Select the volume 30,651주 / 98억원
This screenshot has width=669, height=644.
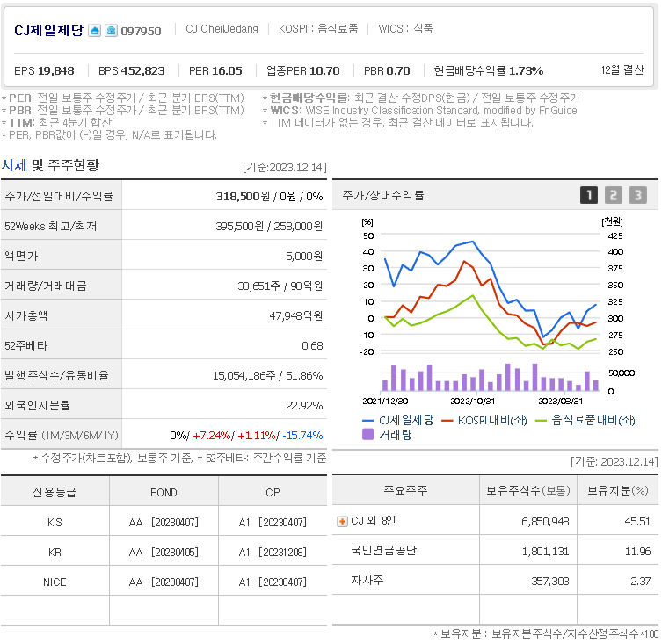(x=280, y=286)
